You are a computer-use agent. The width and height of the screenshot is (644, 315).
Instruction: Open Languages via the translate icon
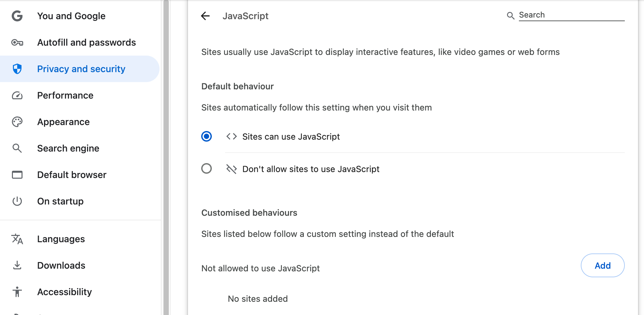17,239
